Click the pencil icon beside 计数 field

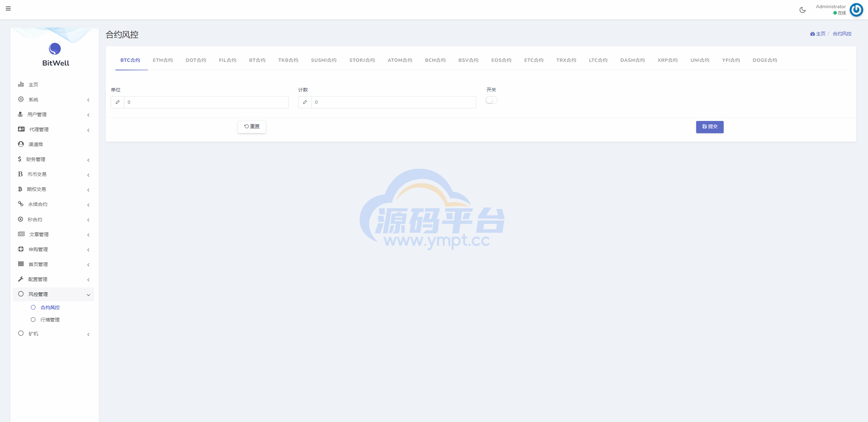coord(305,102)
